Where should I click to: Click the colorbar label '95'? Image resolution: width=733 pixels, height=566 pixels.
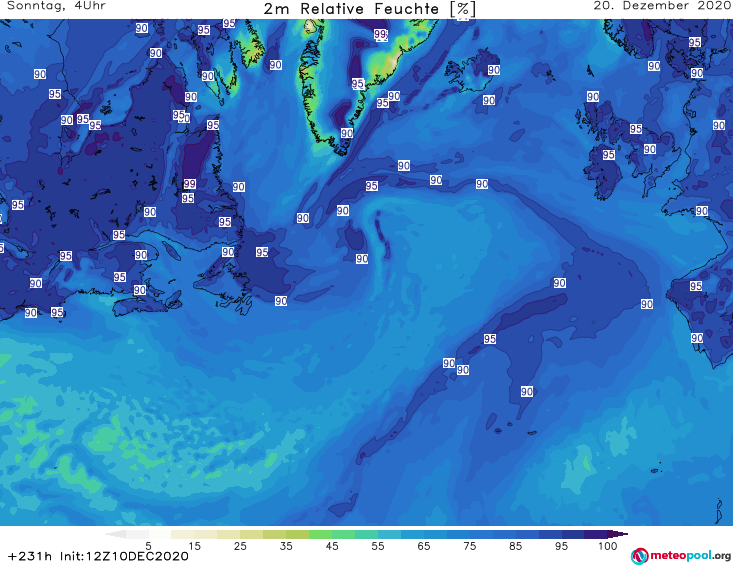(561, 546)
